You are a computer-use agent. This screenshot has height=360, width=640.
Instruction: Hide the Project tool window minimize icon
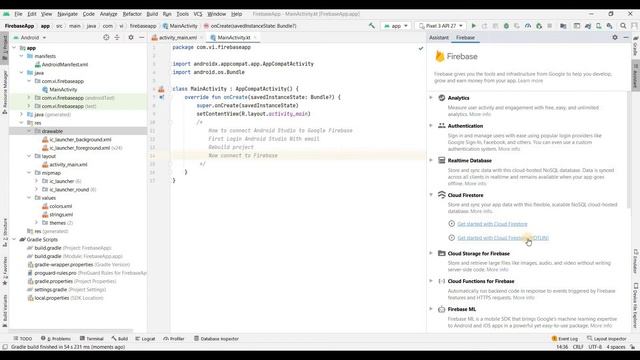coord(142,37)
